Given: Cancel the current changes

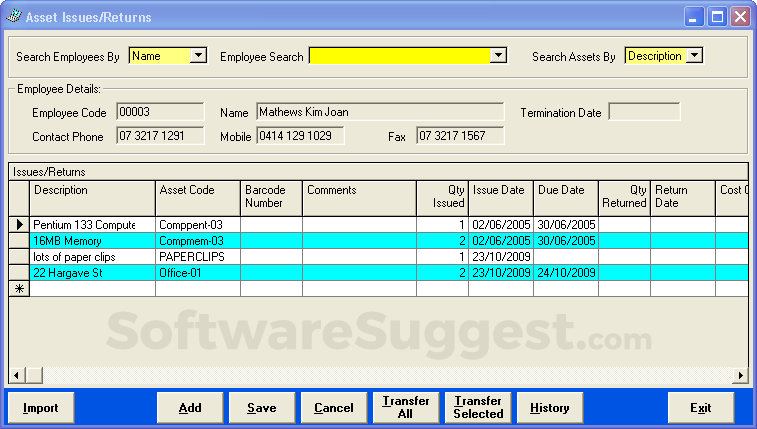Looking at the screenshot, I should [334, 408].
